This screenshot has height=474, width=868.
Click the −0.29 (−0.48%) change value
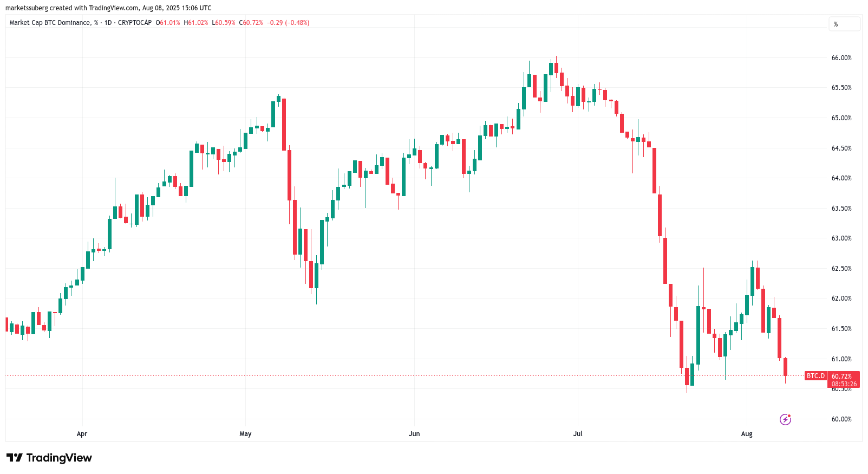coord(288,23)
